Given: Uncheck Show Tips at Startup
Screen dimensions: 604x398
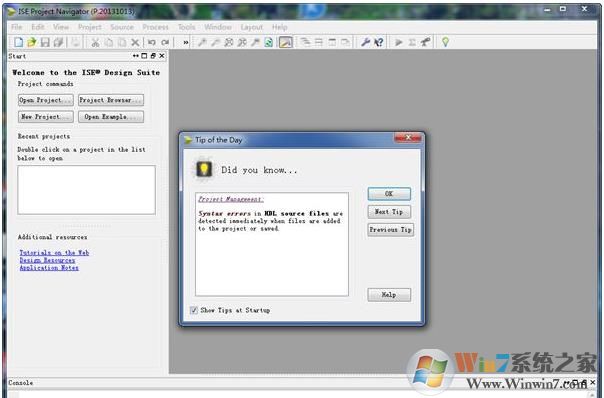Looking at the screenshot, I should pos(194,310).
